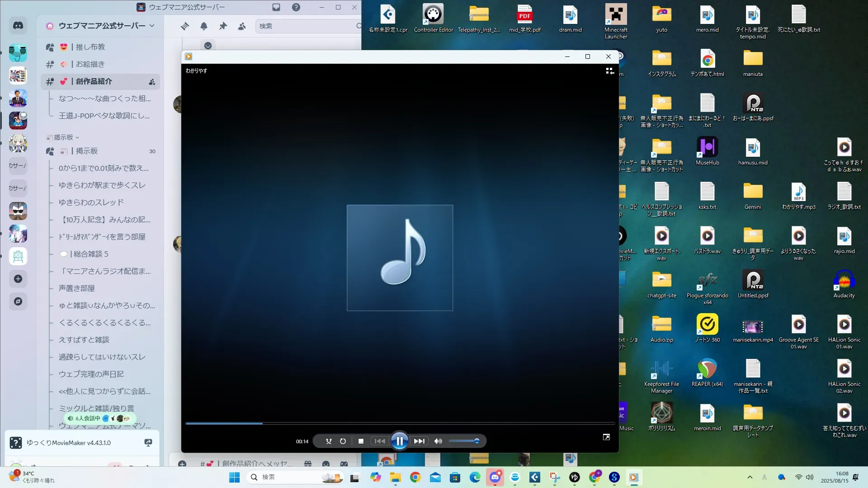Viewport: 868px width, 488px height.
Task: Toggle repeat mode in the media player
Action: 343,441
